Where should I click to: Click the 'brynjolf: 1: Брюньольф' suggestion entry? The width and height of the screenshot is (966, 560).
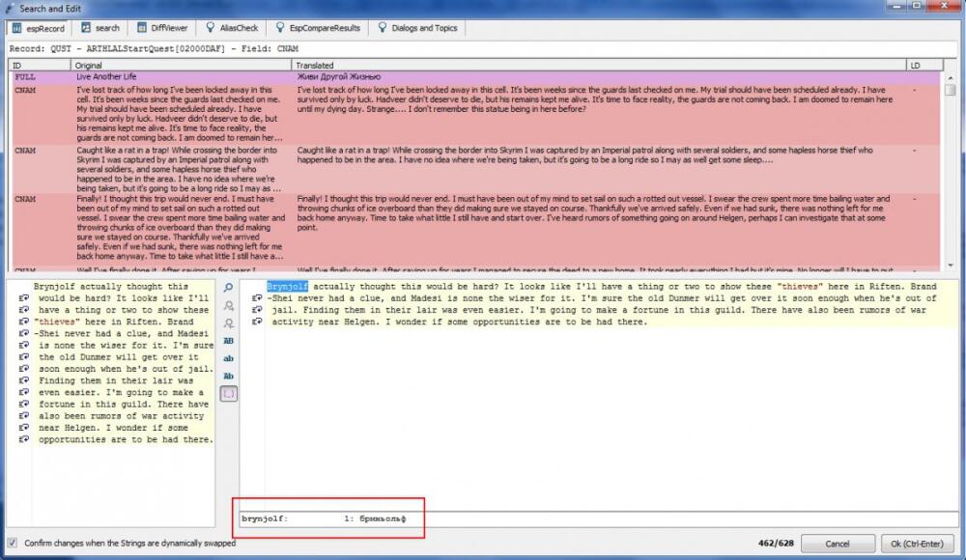324,518
